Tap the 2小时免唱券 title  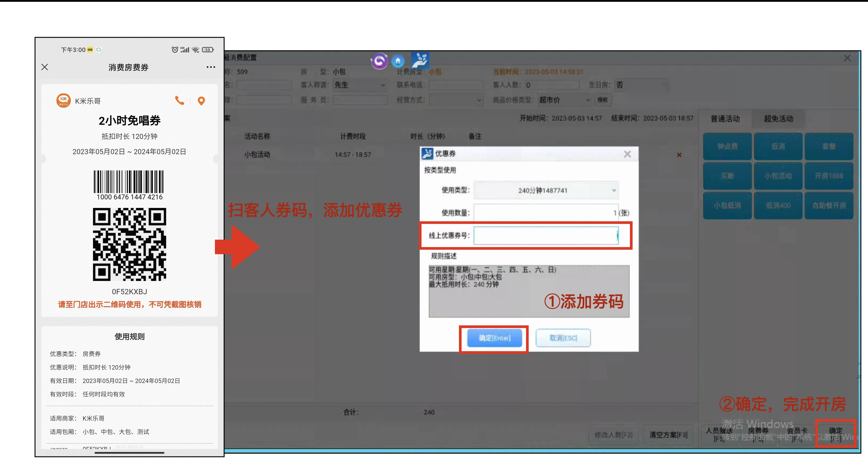[x=129, y=120]
